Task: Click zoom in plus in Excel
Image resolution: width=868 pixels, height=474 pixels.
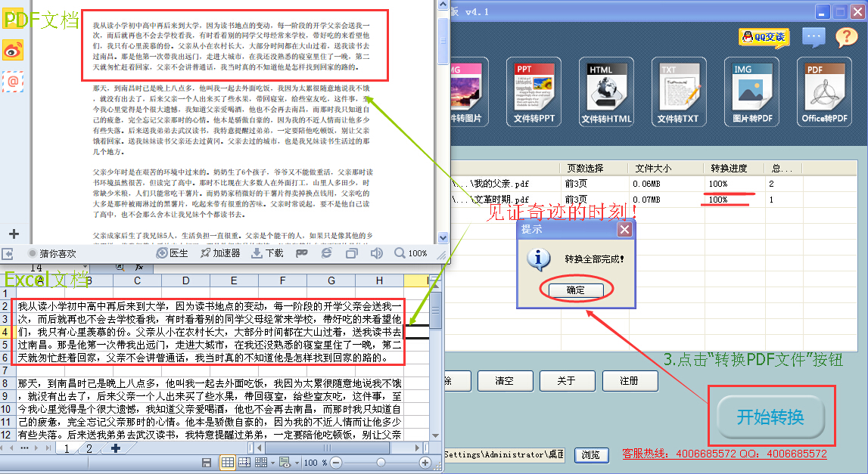Action: 425,463
